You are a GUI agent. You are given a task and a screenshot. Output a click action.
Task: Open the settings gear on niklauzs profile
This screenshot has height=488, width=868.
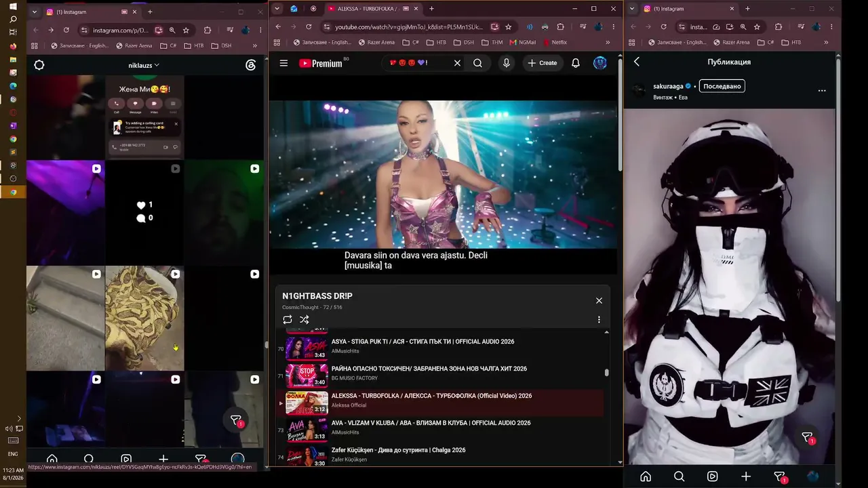[x=39, y=65]
